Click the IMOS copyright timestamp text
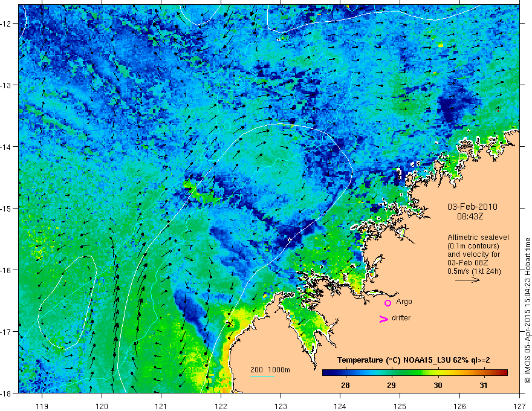The height and width of the screenshot is (411, 532). [528, 311]
